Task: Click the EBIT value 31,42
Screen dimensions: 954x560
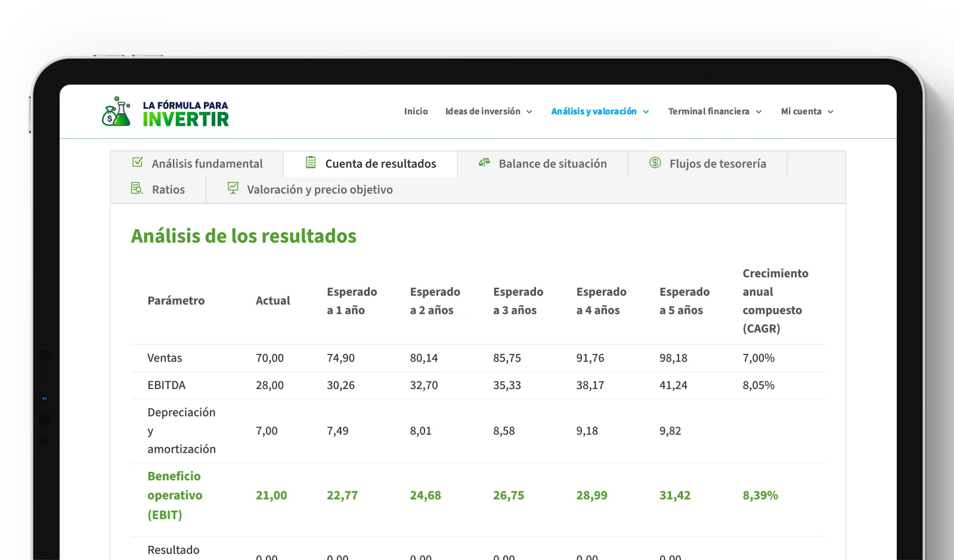Action: coord(675,496)
